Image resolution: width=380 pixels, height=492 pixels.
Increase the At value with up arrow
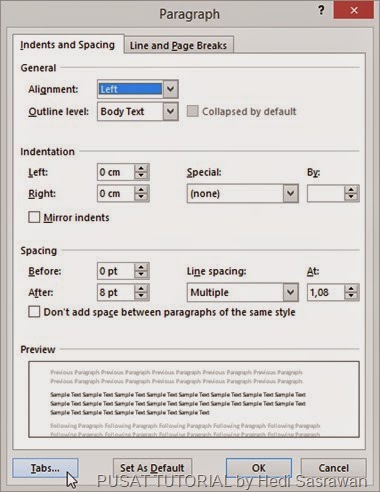(x=351, y=289)
